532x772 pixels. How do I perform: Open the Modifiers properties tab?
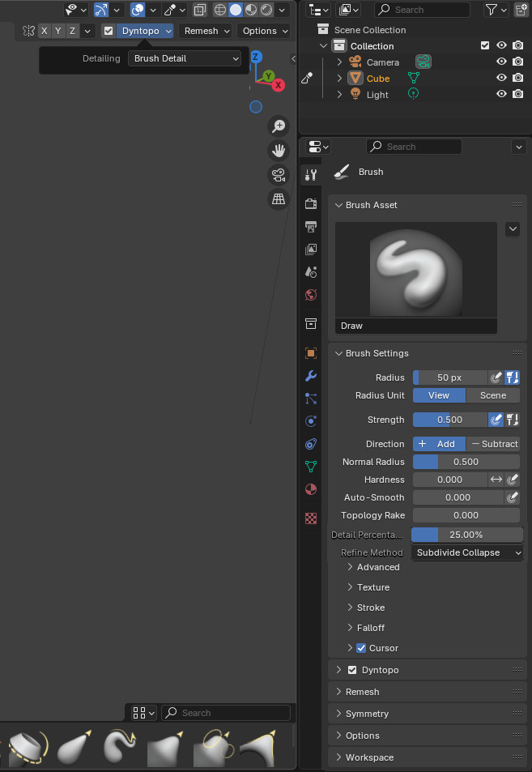click(311, 376)
